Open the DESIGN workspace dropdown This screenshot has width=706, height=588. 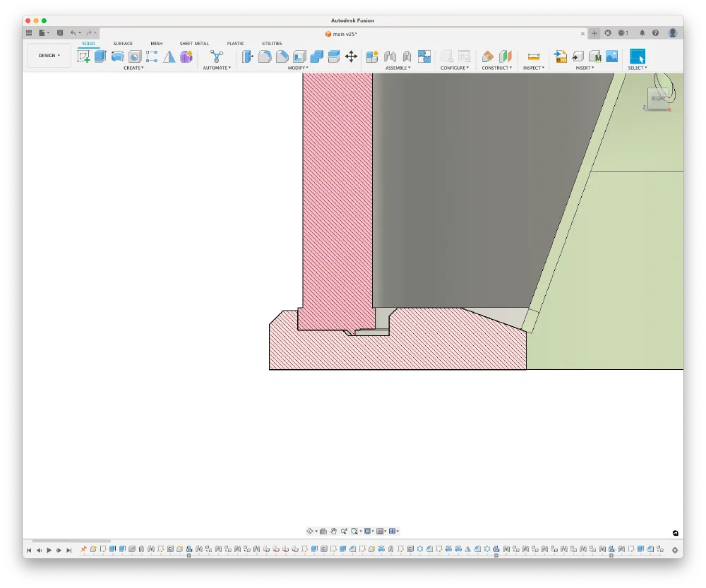tap(49, 56)
